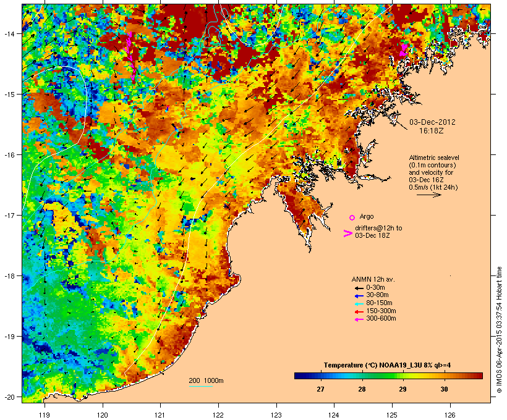This screenshot has height=420, width=507.
Task: Click the '200 1000m' isobath label
Action: click(206, 380)
